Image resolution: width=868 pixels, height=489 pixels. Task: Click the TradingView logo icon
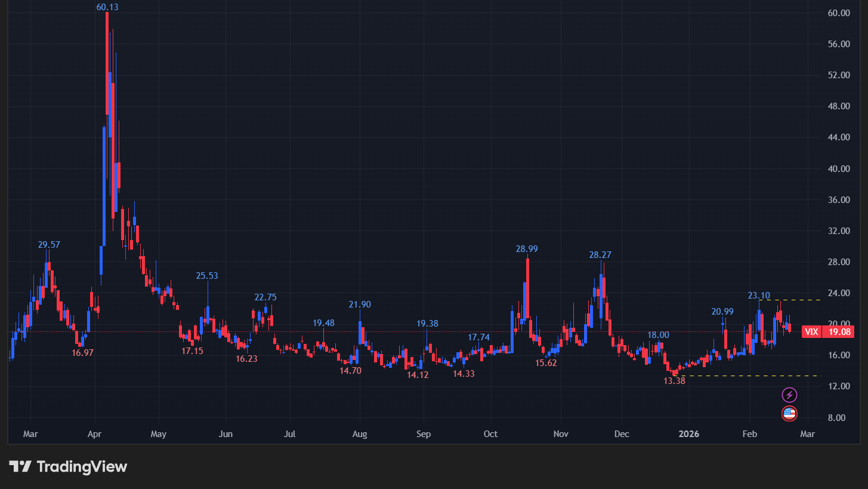[20, 466]
